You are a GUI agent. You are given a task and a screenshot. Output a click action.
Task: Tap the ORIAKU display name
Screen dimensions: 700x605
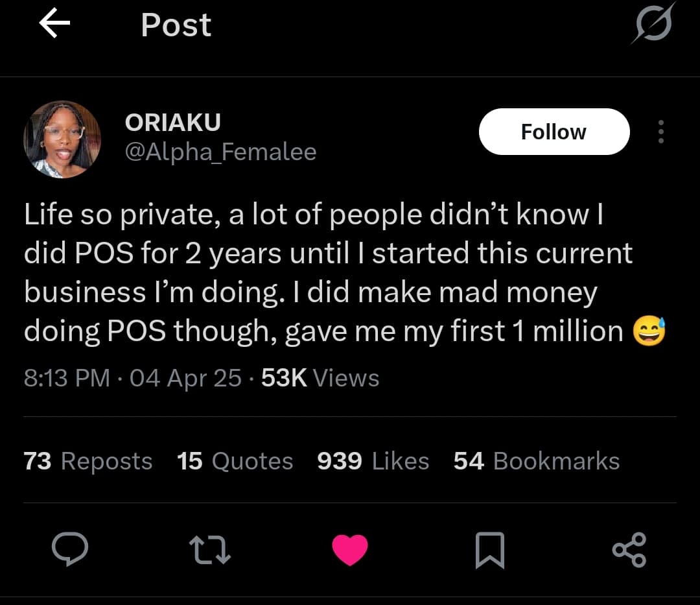coord(172,122)
